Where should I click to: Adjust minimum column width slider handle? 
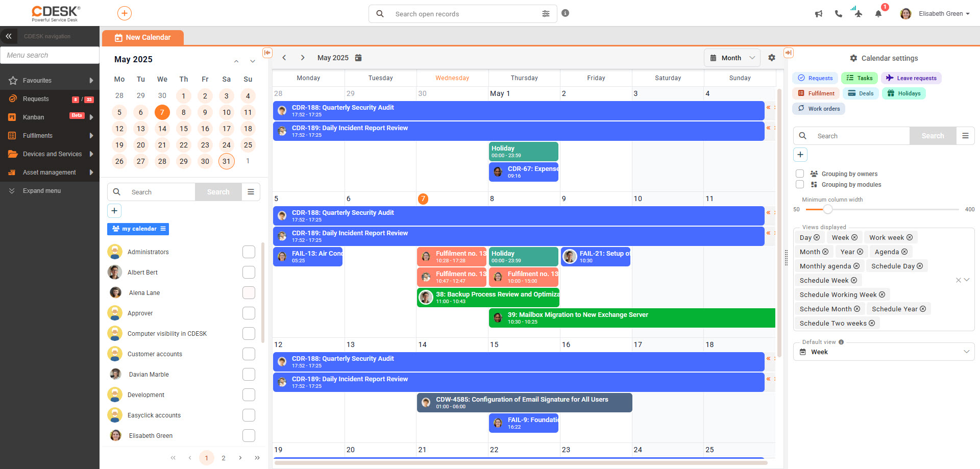827,209
